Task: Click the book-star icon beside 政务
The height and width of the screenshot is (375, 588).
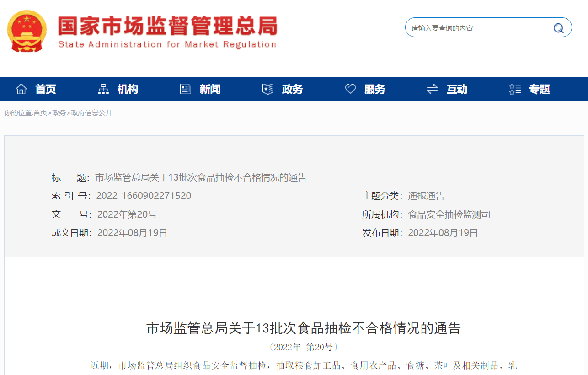Action: tap(268, 89)
